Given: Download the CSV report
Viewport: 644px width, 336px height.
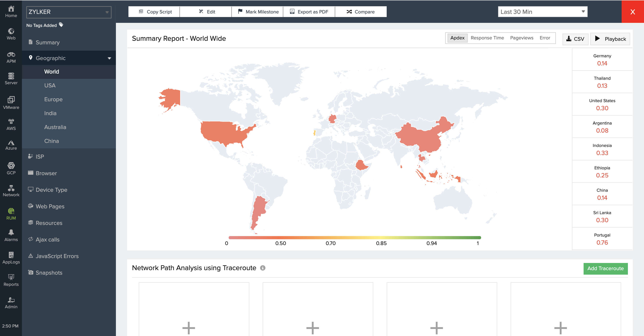Looking at the screenshot, I should tap(575, 39).
